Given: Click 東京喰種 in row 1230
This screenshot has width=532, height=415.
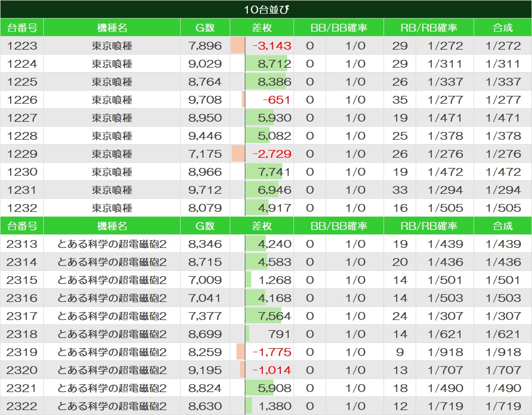Looking at the screenshot, I should 112,171.
